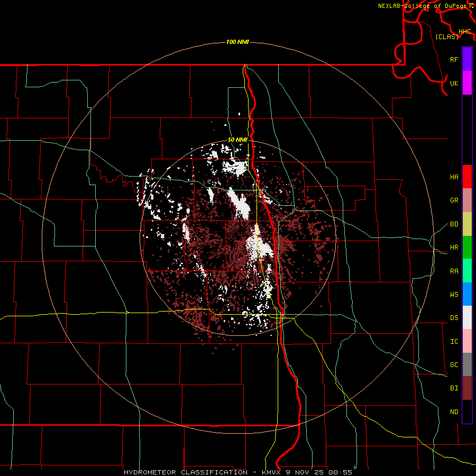Image resolution: width=476 pixels, height=476 pixels.
Task: Click the 00:55 timestamp text
Action: coord(340,472)
